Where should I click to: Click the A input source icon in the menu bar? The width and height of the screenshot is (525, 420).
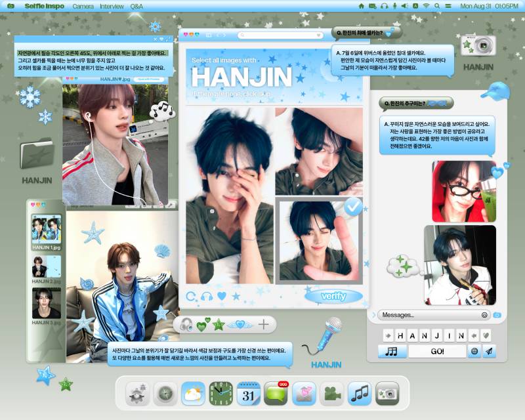click(415, 6)
